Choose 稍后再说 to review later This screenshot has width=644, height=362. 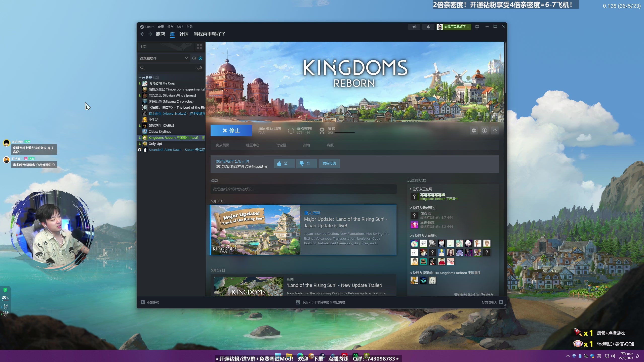click(329, 163)
